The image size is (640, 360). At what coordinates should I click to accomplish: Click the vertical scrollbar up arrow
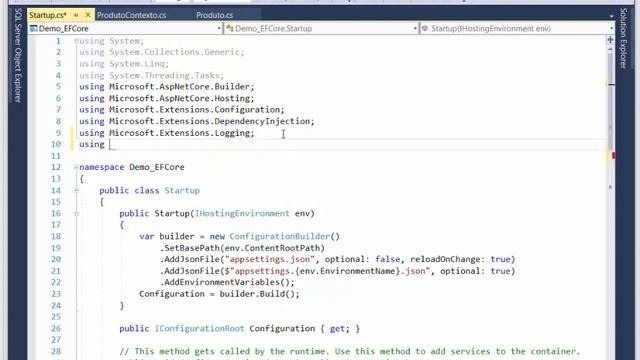(610, 49)
